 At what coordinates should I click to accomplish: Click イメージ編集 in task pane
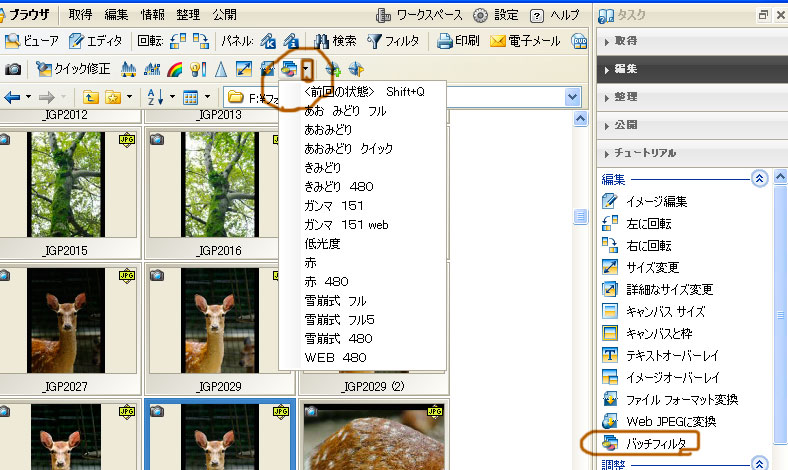click(x=645, y=202)
